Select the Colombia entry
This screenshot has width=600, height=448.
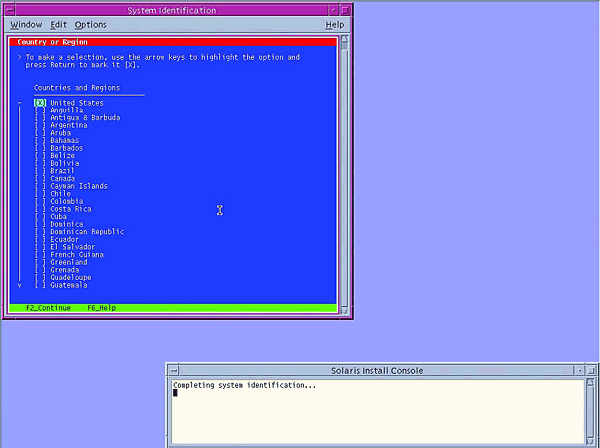click(x=67, y=201)
